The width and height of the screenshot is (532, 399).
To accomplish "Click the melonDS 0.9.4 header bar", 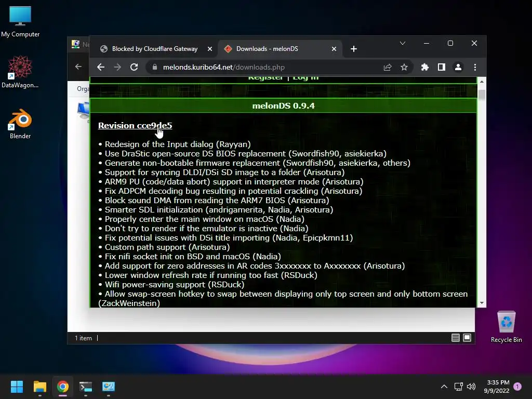I will click(283, 105).
